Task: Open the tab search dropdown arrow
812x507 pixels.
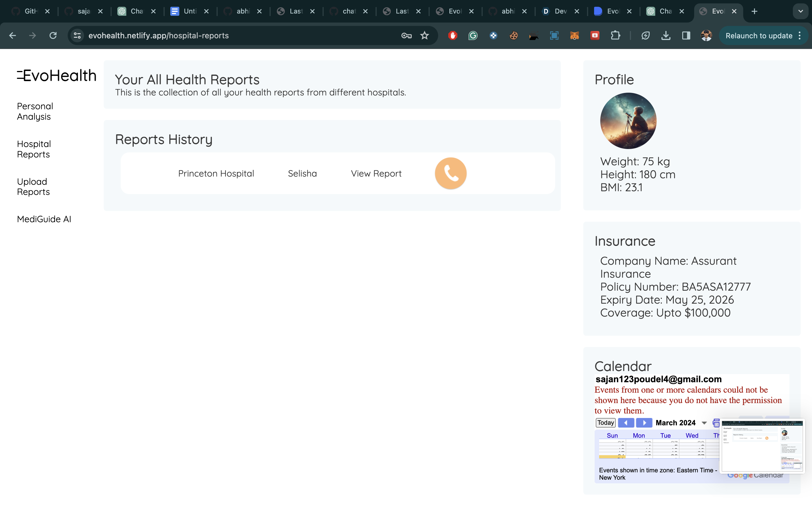Action: [x=801, y=11]
